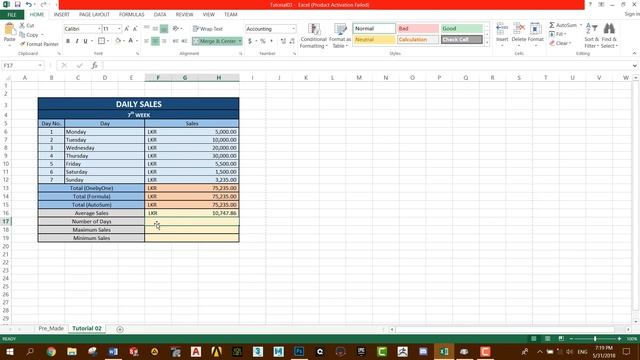The image size is (640, 360).
Task: Click into the formula bar
Action: tap(367, 65)
